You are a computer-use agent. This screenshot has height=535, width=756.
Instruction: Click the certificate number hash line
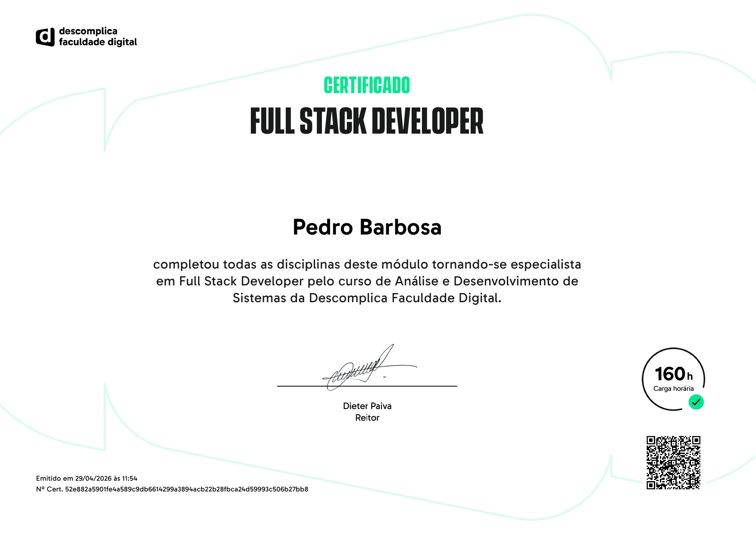(x=172, y=489)
